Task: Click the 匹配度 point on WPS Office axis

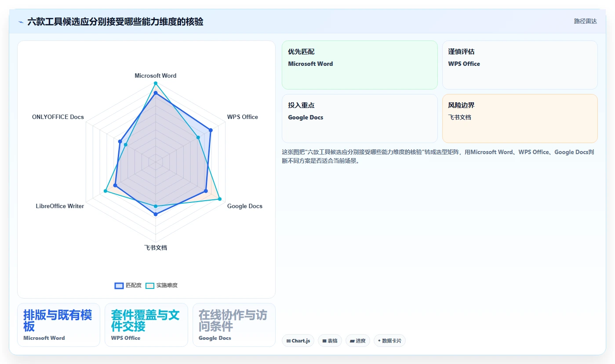Action: point(211,130)
